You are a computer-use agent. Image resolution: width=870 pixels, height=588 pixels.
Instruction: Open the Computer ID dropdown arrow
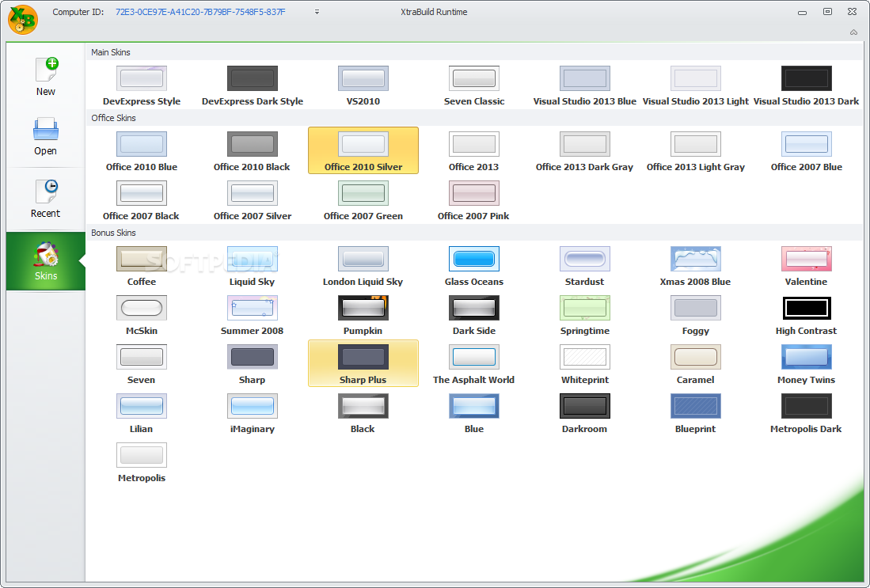(x=317, y=12)
